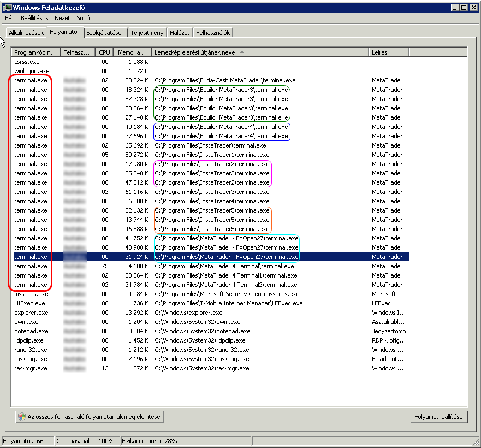This screenshot has height=448, width=481.
Task: Select MetaTrader 4 Terminal2\terminal.exe row
Action: click(211, 284)
